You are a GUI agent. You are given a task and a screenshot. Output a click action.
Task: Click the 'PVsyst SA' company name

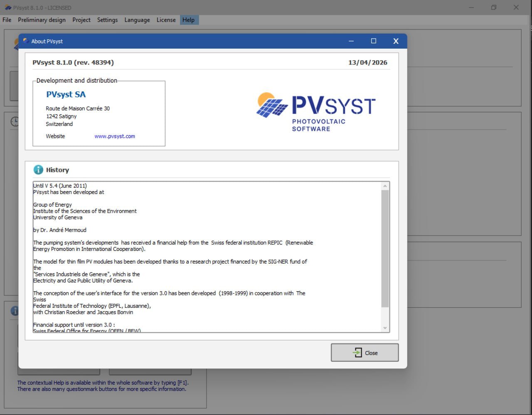[x=66, y=94]
